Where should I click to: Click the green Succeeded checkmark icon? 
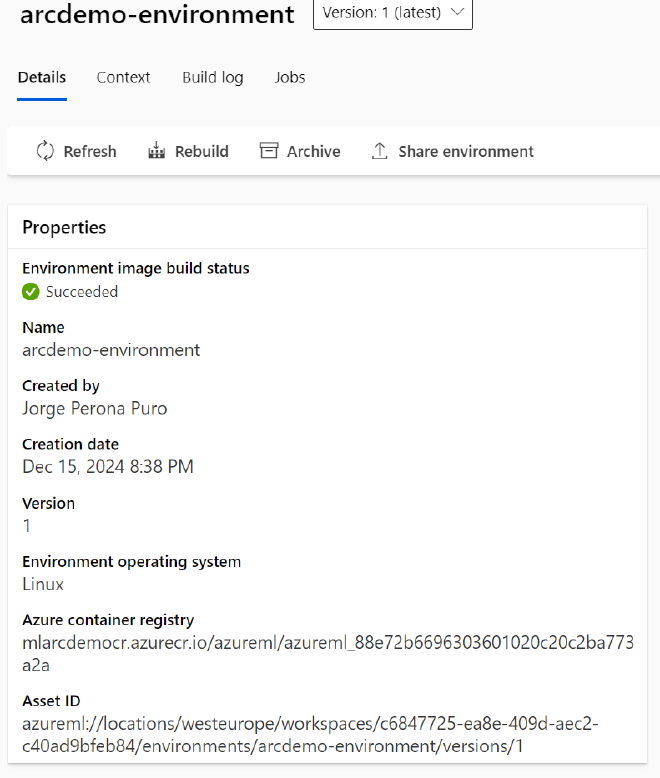pyautogui.click(x=31, y=292)
